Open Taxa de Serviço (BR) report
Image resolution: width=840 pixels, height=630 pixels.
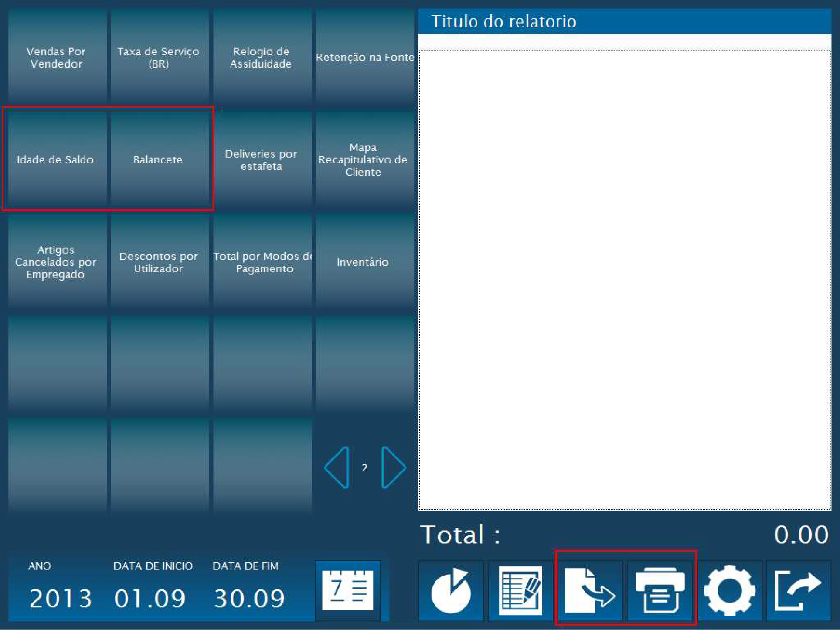click(159, 57)
